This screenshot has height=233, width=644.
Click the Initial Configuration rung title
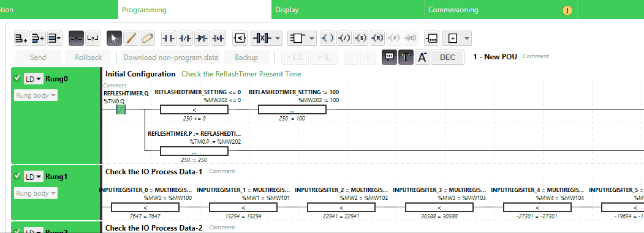140,74
